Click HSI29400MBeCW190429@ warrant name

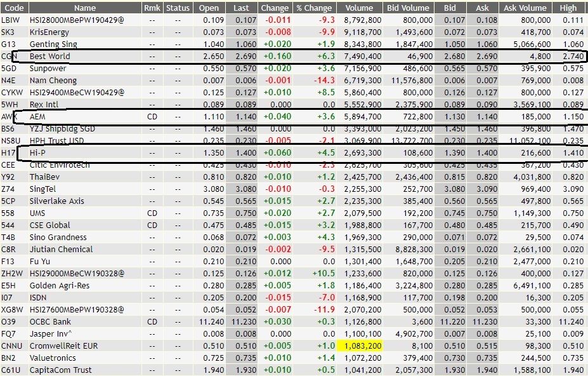[77, 92]
